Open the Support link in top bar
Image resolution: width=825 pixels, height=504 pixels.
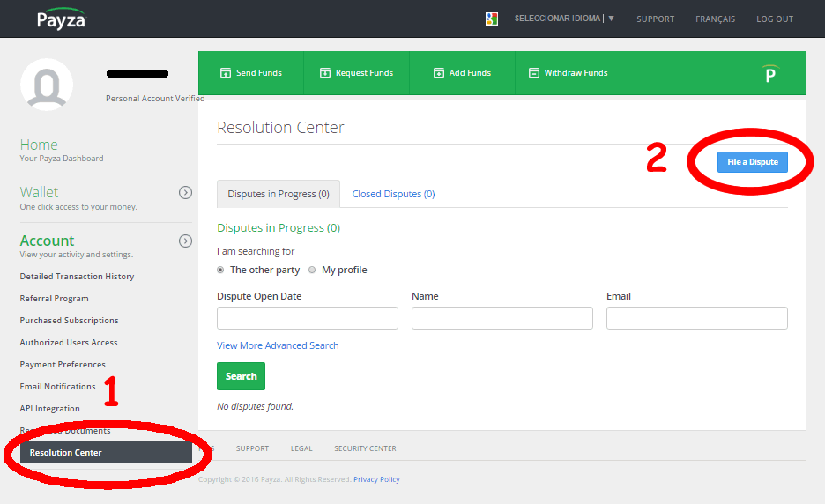click(x=655, y=19)
